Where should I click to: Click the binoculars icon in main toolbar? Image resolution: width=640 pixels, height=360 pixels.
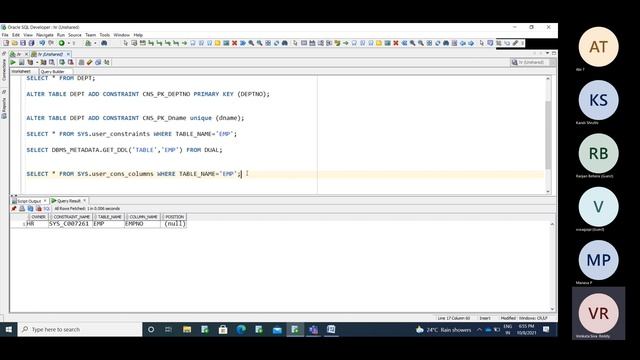pos(104,43)
